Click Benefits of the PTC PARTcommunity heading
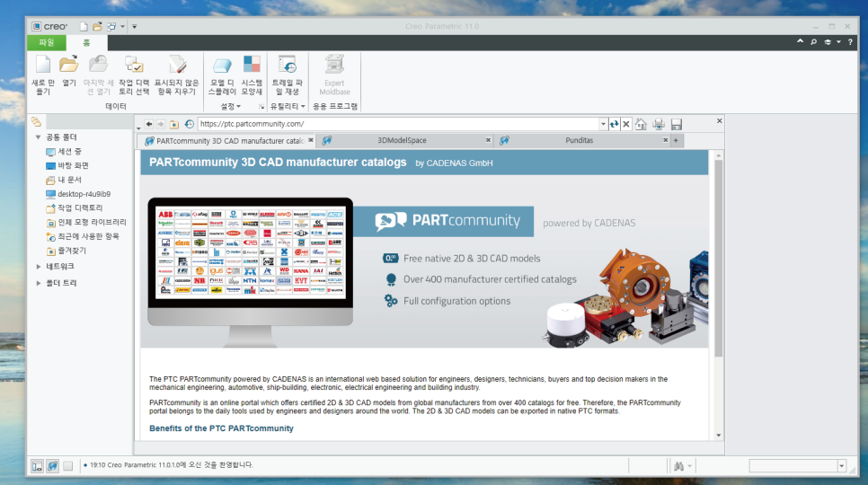 (x=221, y=428)
